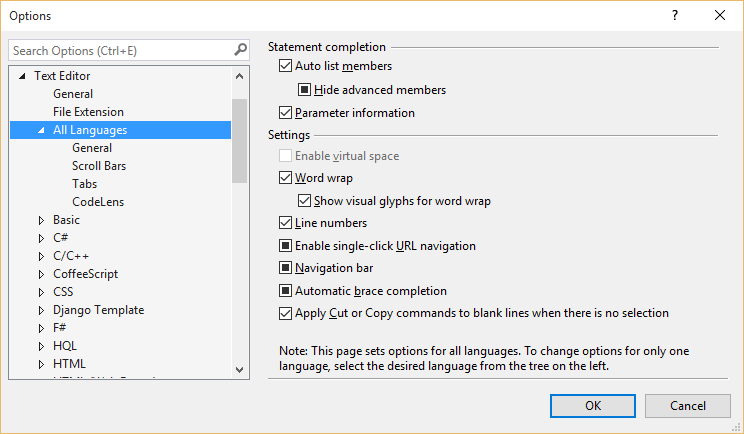The height and width of the screenshot is (434, 744).
Task: Expand the C# language node
Action: (41, 238)
